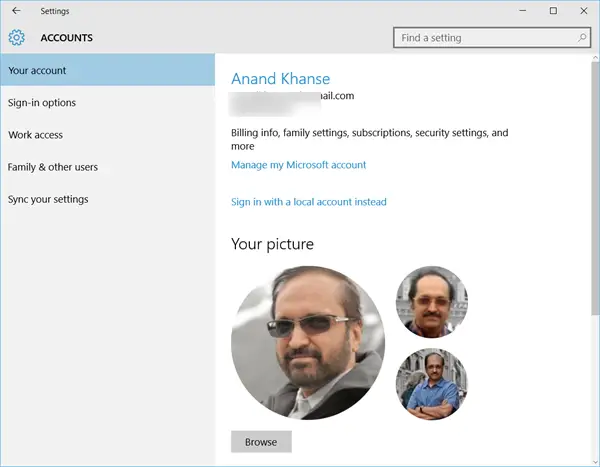Screen dimensions: 600x467
Task: Close the Settings window
Action: click(x=584, y=11)
